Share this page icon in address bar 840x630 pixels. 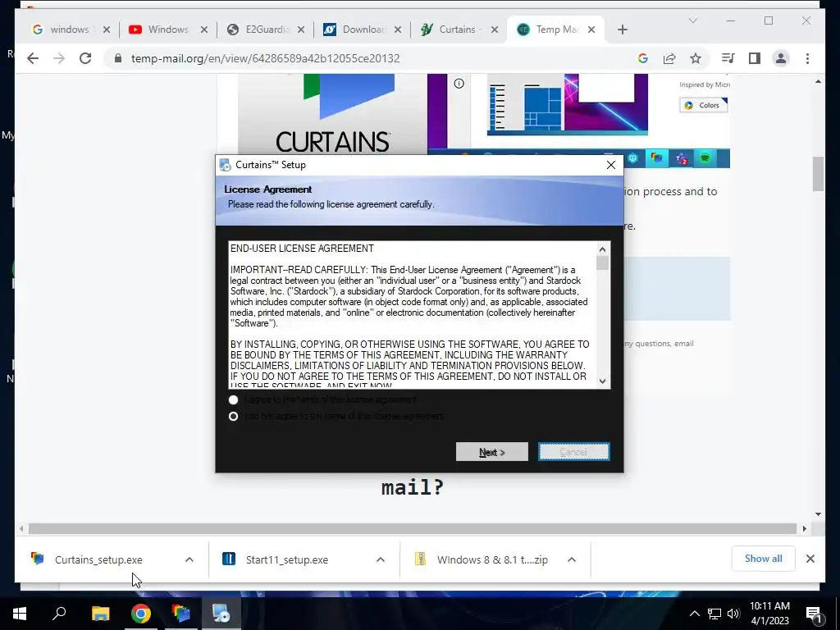[669, 58]
